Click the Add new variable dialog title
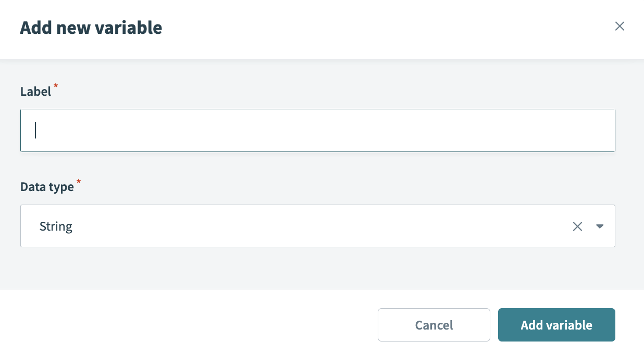The image size is (644, 354). 91,28
